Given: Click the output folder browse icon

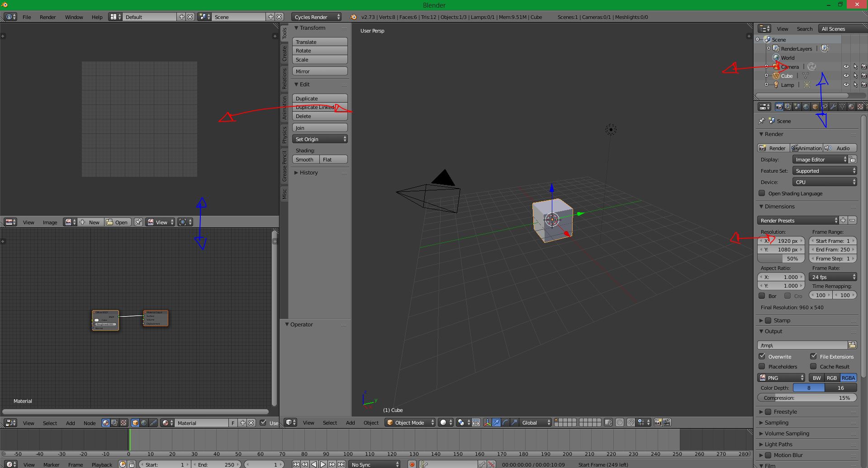Looking at the screenshot, I should 852,345.
